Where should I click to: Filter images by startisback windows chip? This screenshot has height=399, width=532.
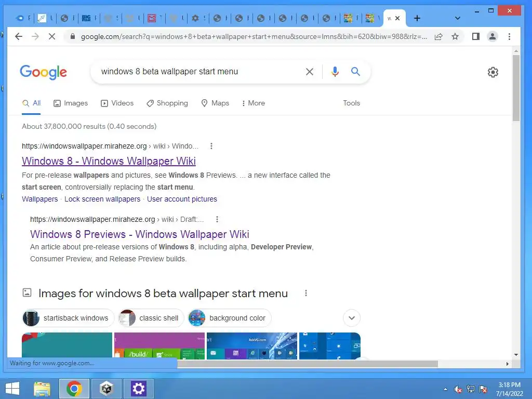tap(68, 318)
